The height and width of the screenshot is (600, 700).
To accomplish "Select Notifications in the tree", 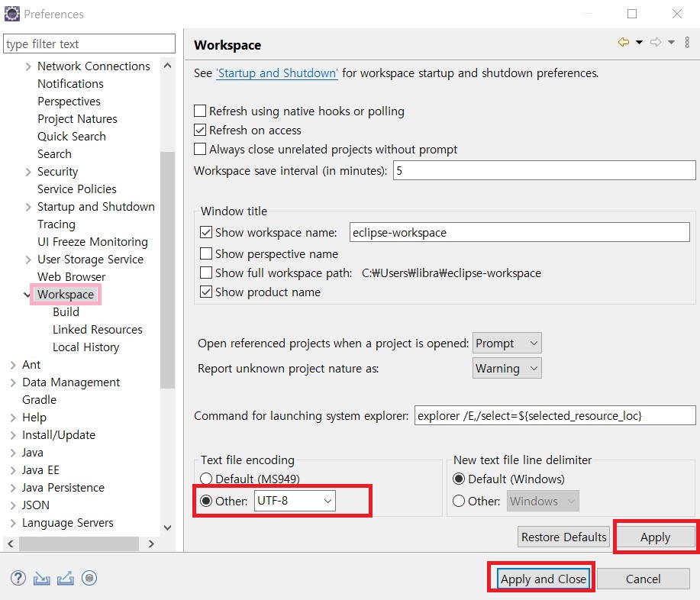I will tap(70, 83).
